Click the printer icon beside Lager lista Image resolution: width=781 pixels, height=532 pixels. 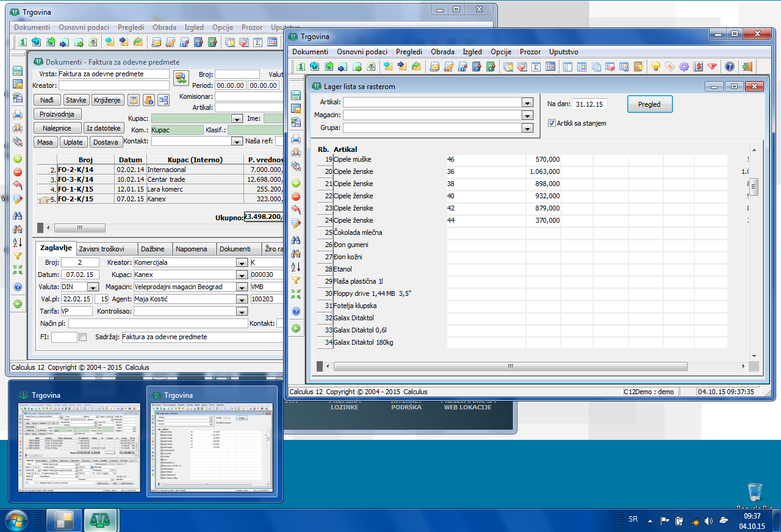coord(296,139)
